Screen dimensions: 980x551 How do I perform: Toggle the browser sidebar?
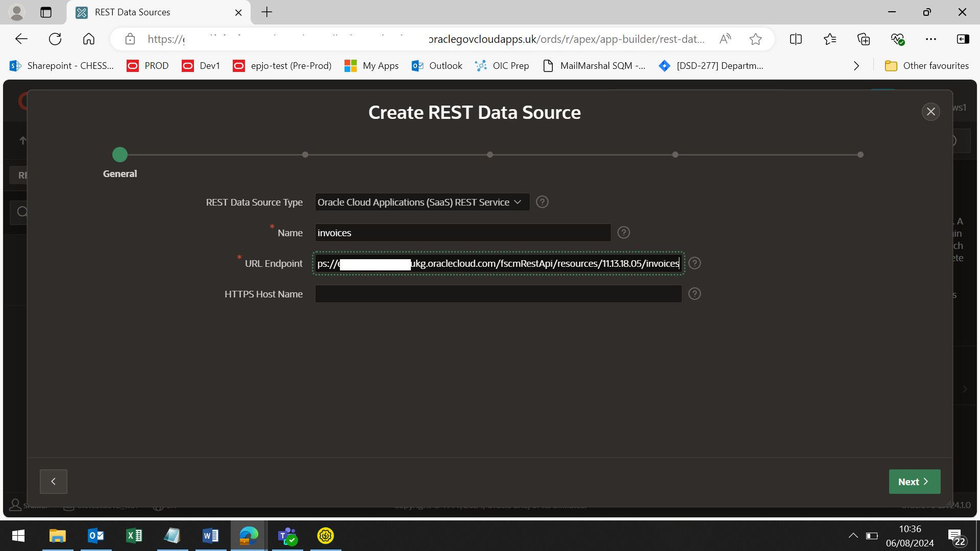[x=963, y=39]
